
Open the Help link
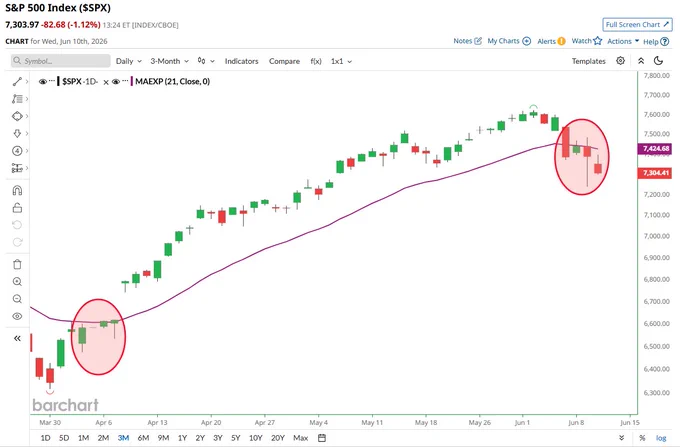pos(656,42)
